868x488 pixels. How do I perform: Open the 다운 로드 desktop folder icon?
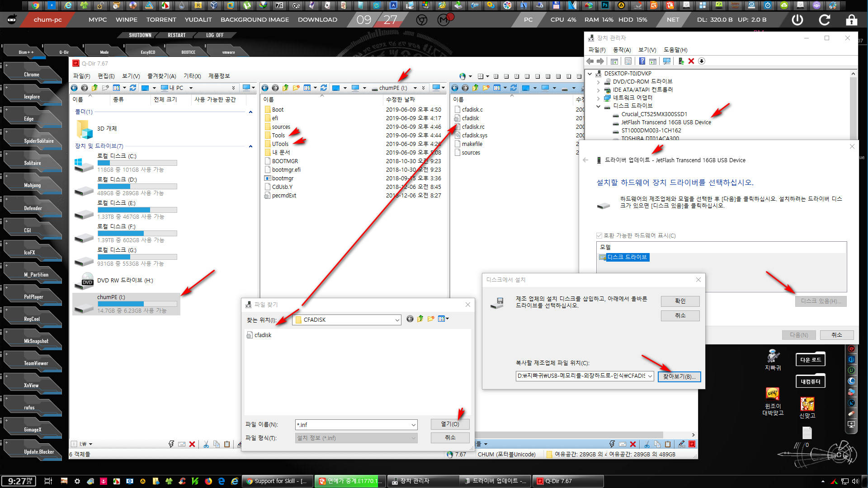(x=810, y=360)
